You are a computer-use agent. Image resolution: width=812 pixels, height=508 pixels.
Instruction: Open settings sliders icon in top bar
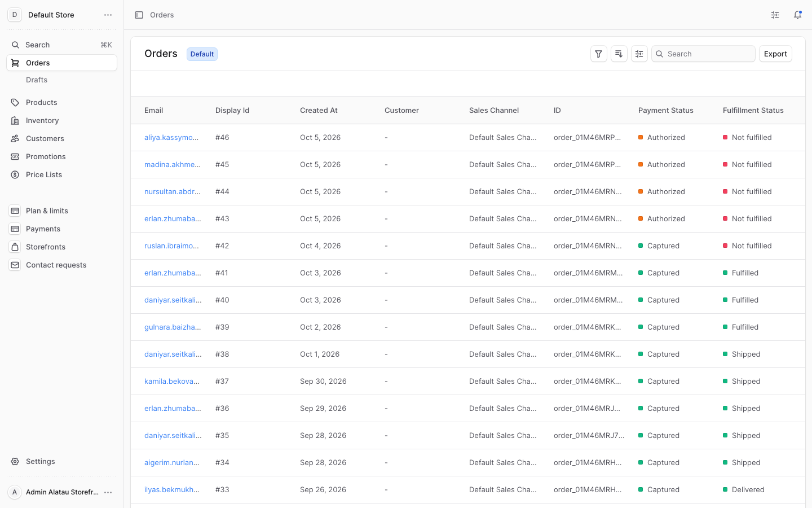click(775, 15)
